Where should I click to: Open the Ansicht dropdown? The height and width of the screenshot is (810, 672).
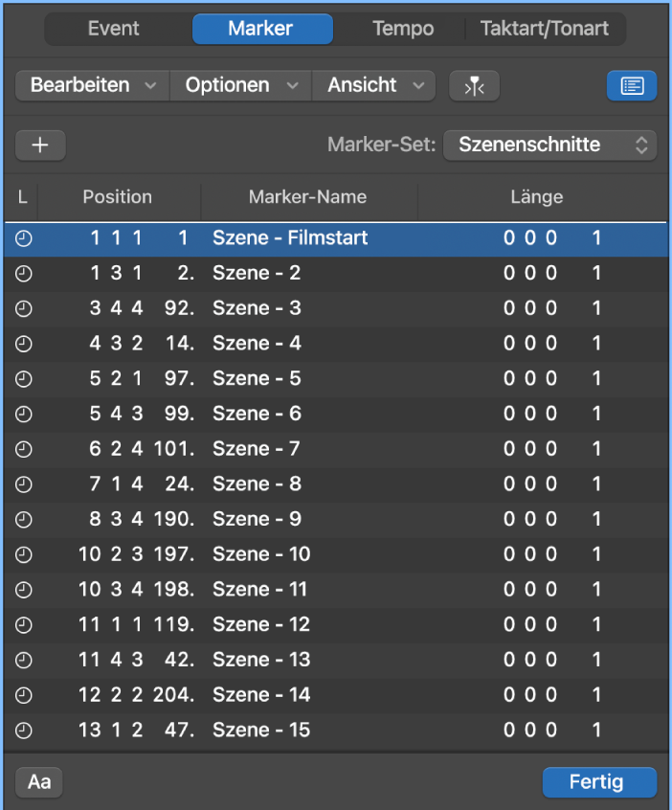(x=373, y=85)
